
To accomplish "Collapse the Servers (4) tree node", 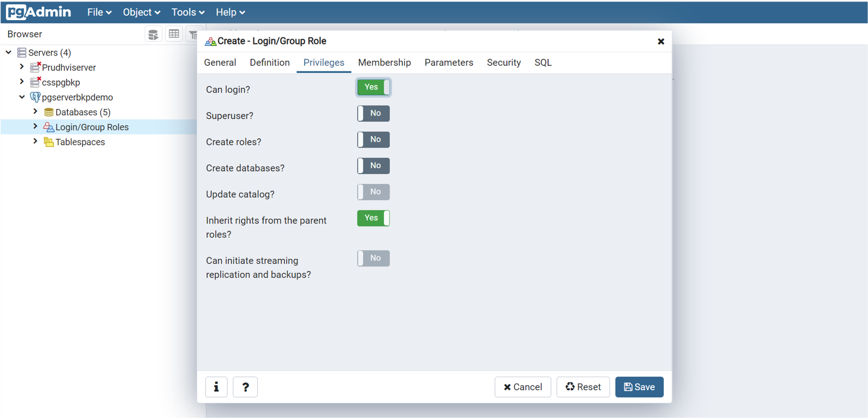I will point(8,52).
